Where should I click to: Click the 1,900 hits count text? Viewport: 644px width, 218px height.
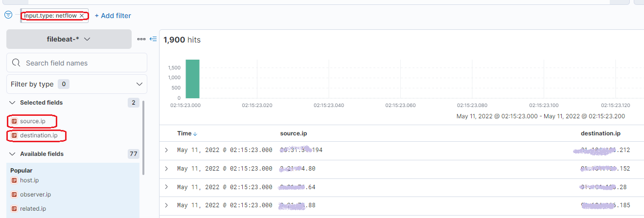click(182, 40)
